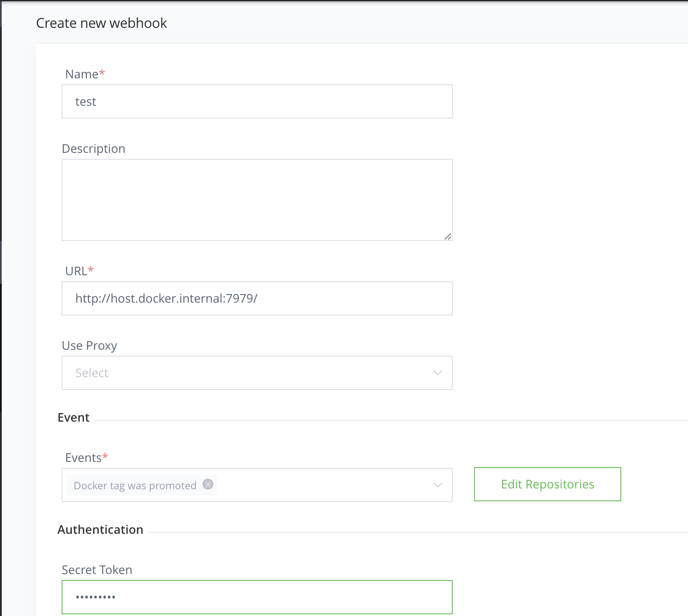Screen dimensions: 688x616
Task: Click the Edit Repositories button
Action: point(547,484)
